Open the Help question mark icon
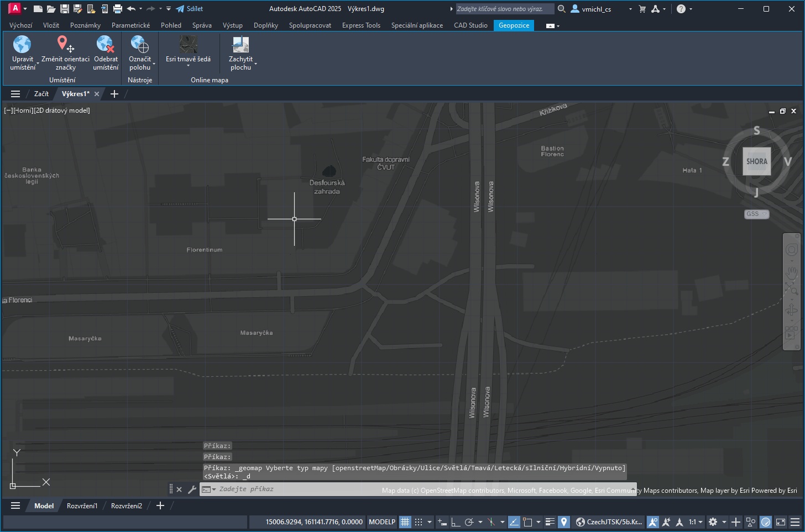This screenshot has width=805, height=532. pyautogui.click(x=681, y=9)
